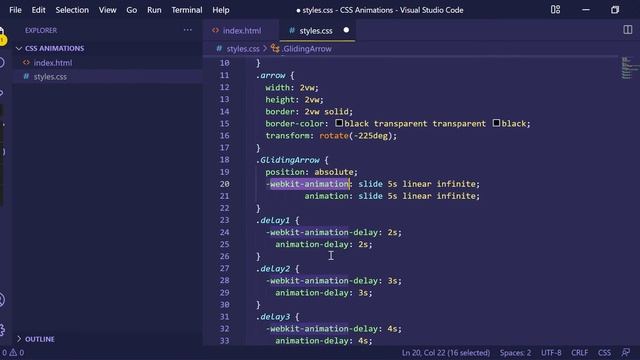Change line ending via CRLF status item
Image resolution: width=640 pixels, height=360 pixels.
(x=580, y=353)
